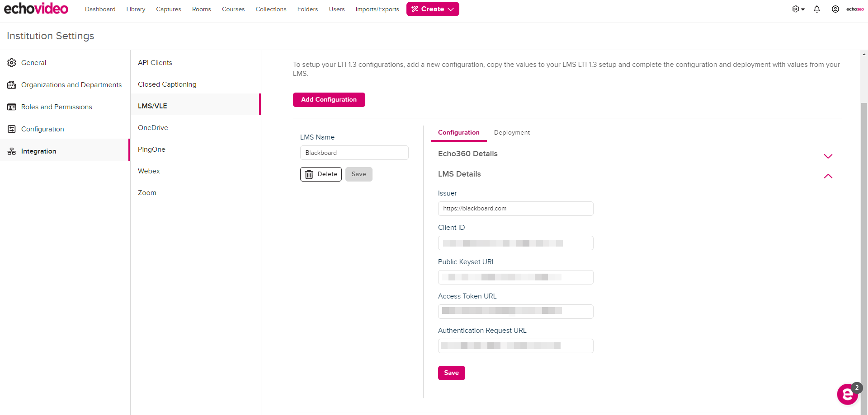
Task: Open the Integration sidebar label
Action: tap(38, 151)
